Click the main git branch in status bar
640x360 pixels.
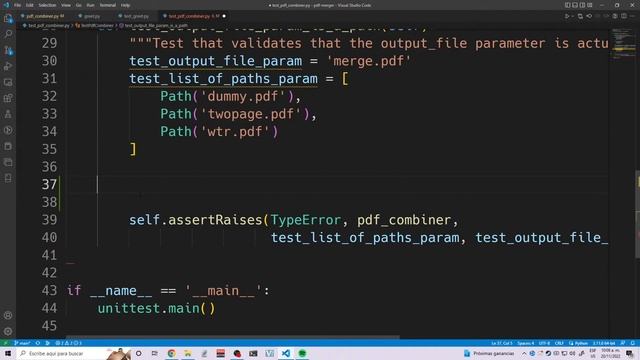(x=22, y=343)
